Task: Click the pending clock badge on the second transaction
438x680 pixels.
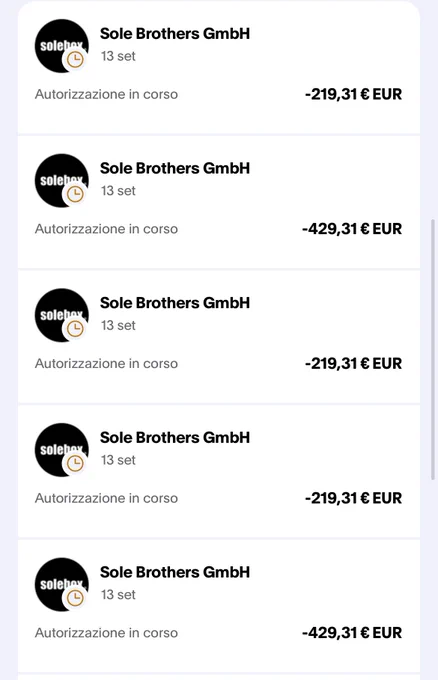Action: click(x=75, y=194)
